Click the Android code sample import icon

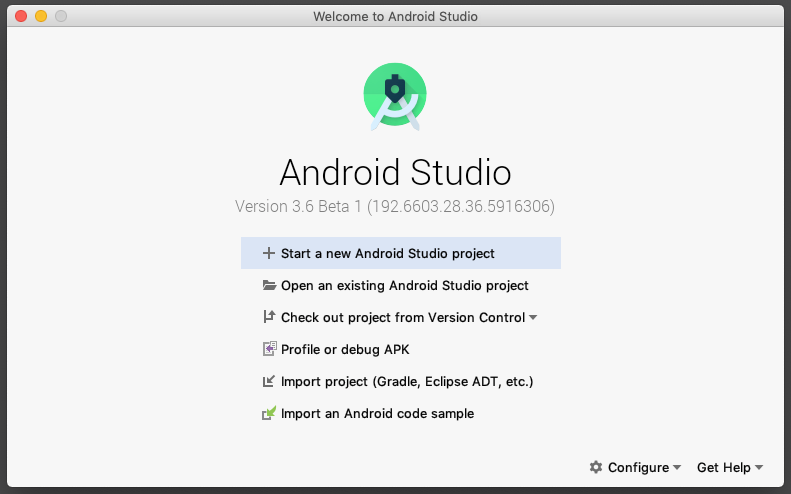(x=269, y=413)
